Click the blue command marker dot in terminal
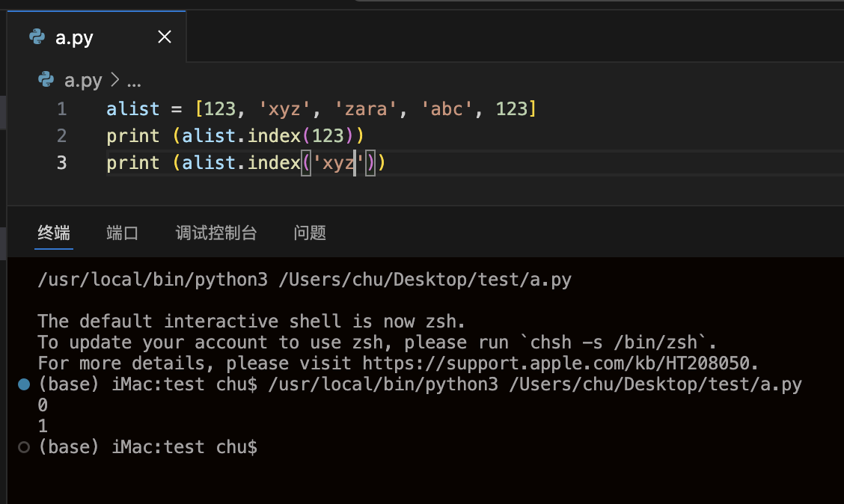 coord(23,384)
